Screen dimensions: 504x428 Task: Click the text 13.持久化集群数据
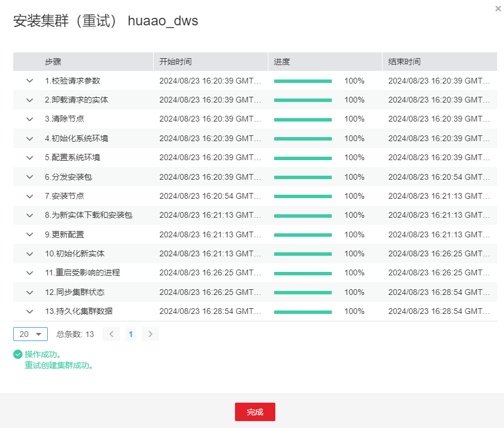pos(79,311)
